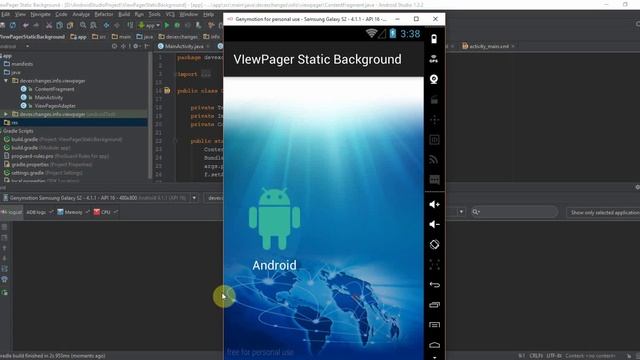Click Genymotion Android back button
Image resolution: width=640 pixels, height=360 pixels.
(434, 284)
